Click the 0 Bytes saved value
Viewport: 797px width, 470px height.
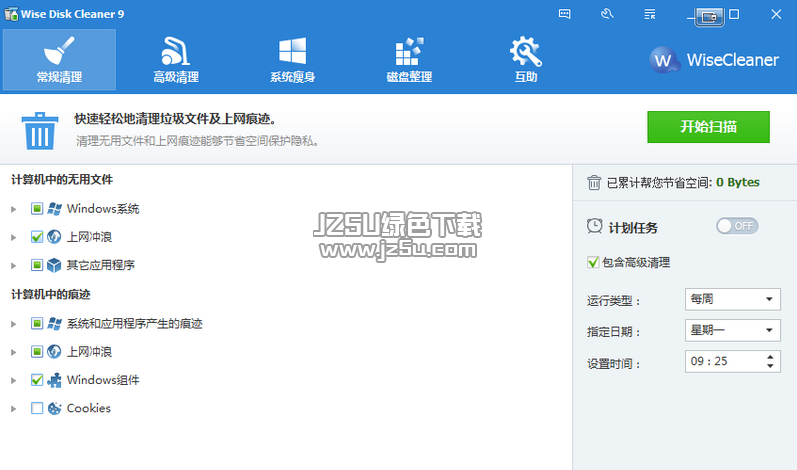[738, 182]
